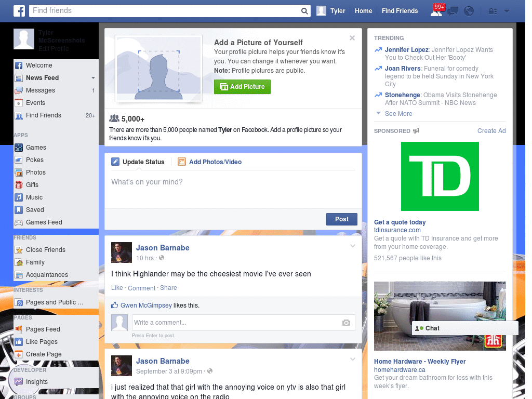
Task: Click the green Add Picture button
Action: [242, 87]
